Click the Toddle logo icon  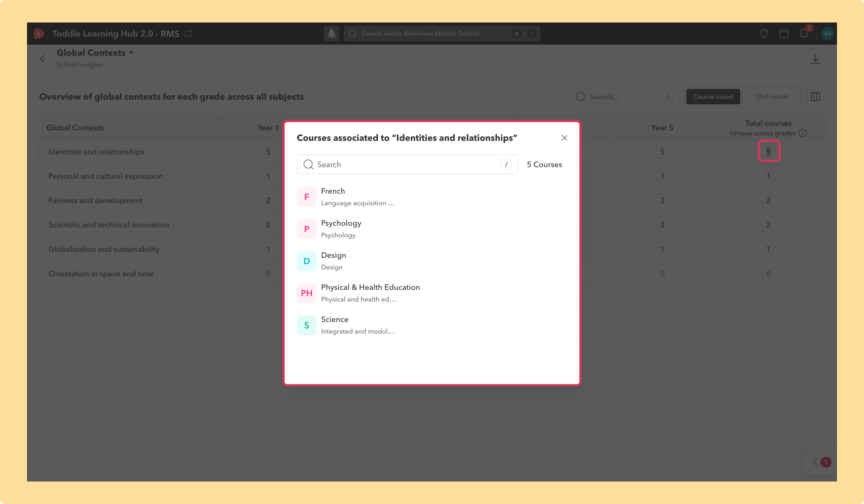point(39,34)
